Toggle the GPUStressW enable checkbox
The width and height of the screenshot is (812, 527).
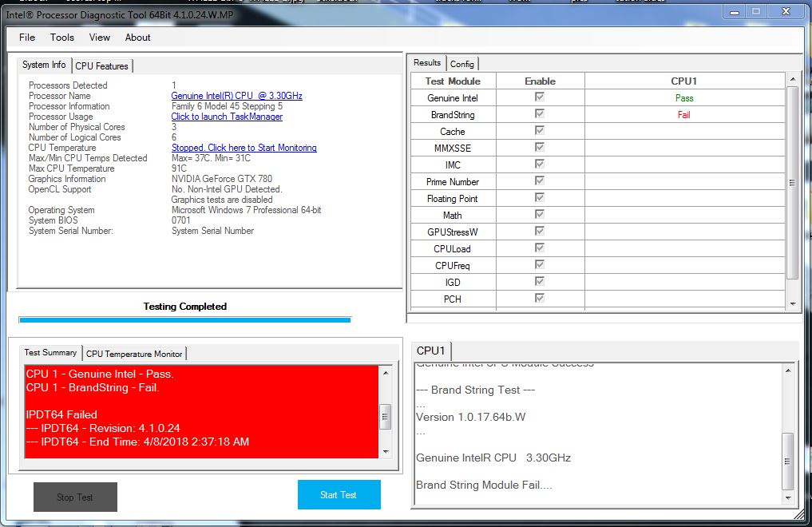[x=540, y=232]
